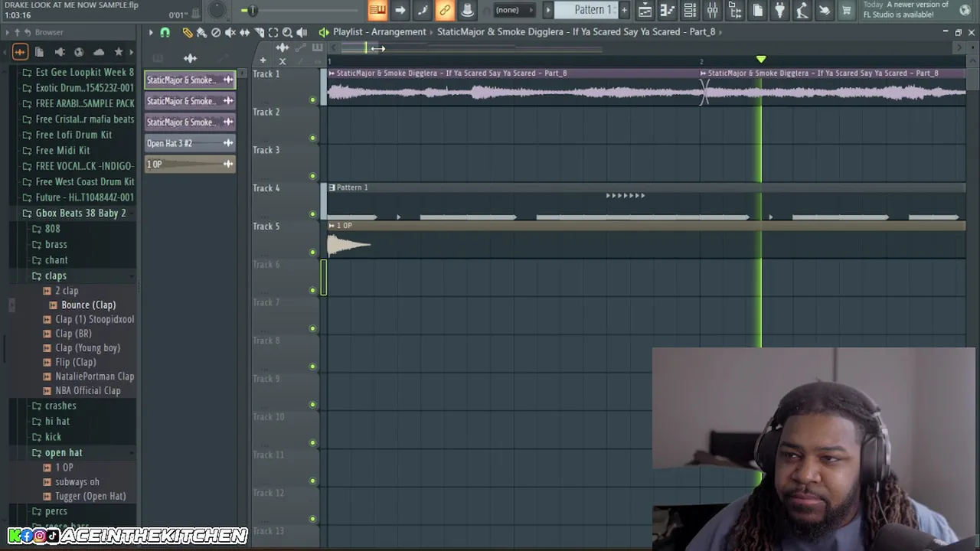Show the Playlist window via toolbar icon
Viewport: 980px width, 551px height.
pos(645,10)
